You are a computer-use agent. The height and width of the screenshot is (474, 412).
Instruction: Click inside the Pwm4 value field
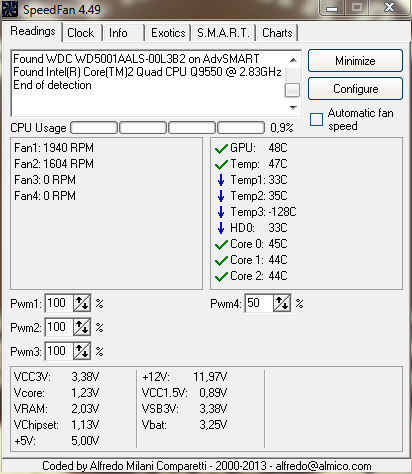[259, 303]
